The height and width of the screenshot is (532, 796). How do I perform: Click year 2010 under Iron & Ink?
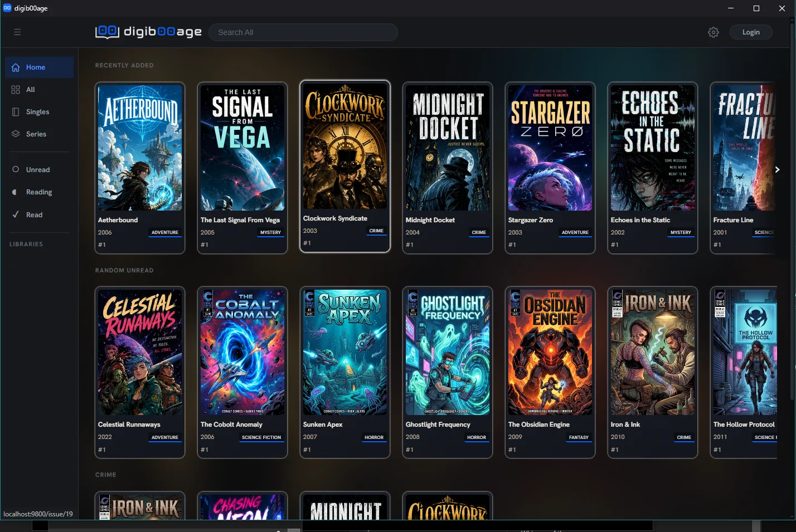618,437
